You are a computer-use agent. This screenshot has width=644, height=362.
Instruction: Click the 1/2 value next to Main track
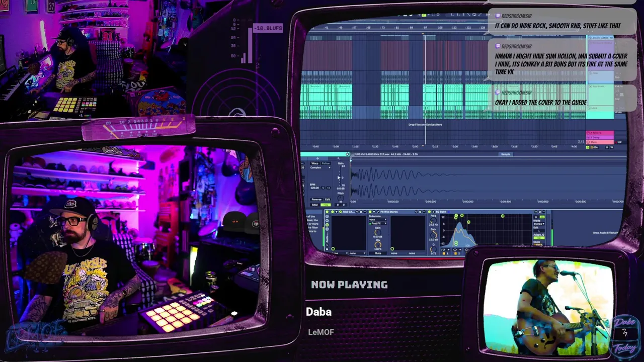coord(619,142)
